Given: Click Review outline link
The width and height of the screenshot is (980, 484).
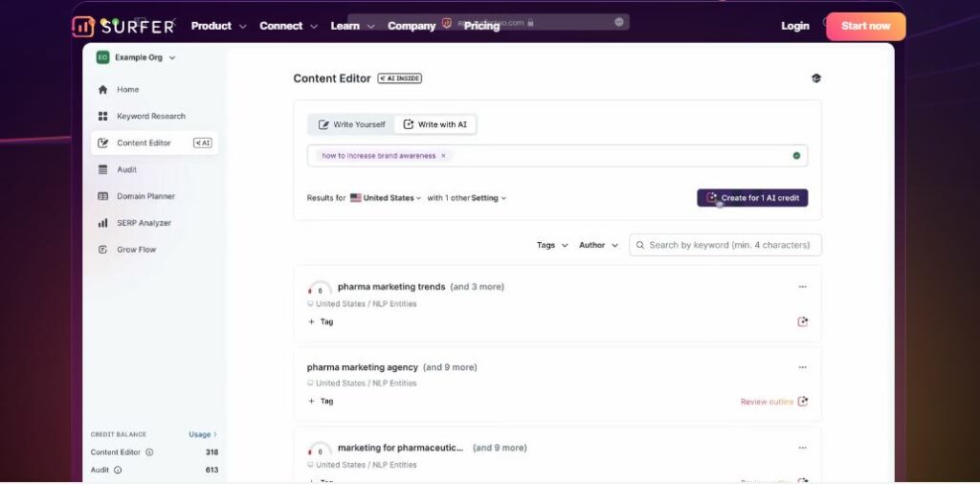Looking at the screenshot, I should 767,402.
